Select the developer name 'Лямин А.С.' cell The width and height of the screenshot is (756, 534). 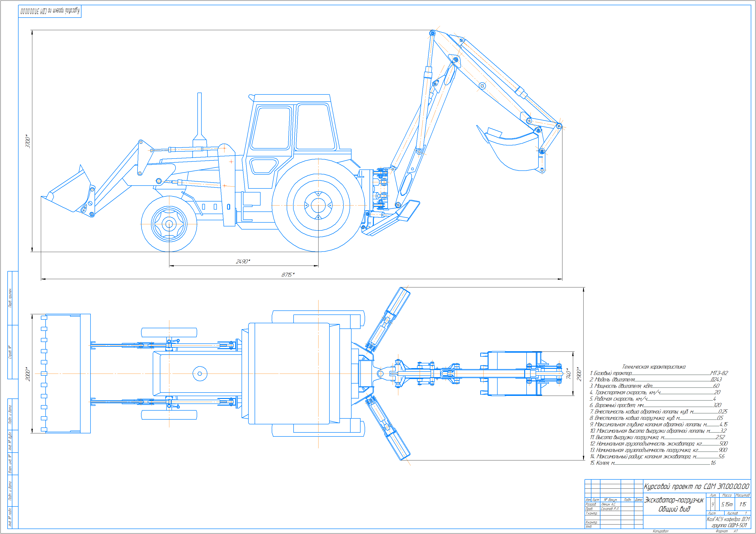[609, 504]
